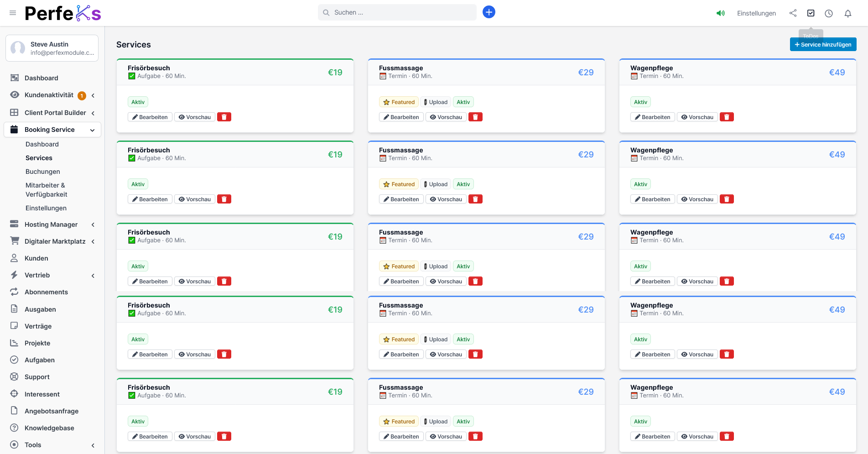Toggle the hamburger sidebar menu

click(x=13, y=13)
